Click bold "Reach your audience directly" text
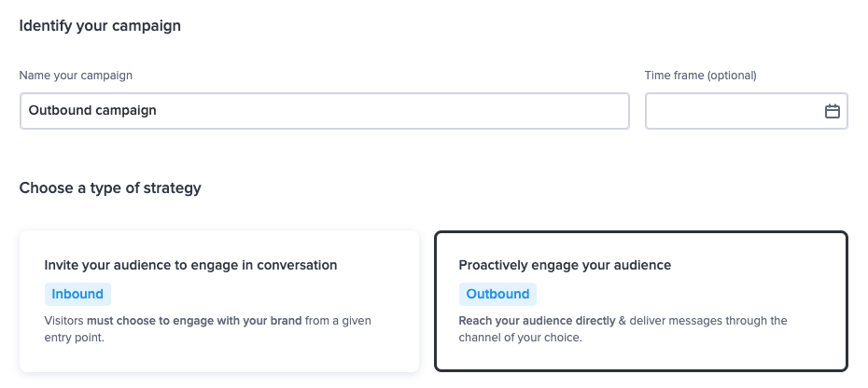 537,321
